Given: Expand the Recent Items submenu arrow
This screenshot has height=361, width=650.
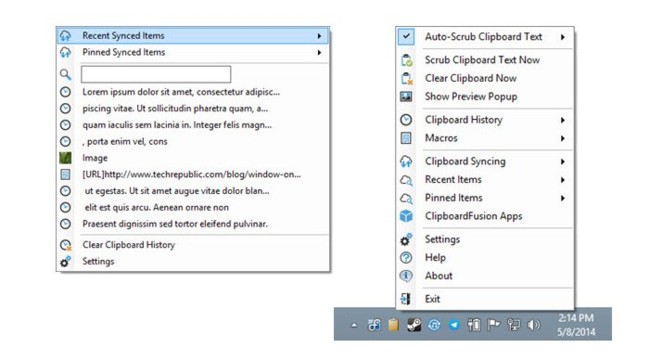Looking at the screenshot, I should coord(563,180).
